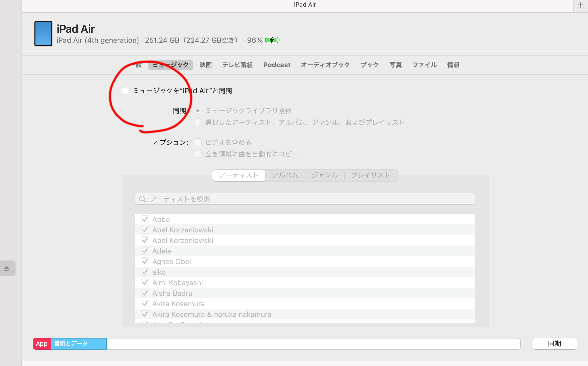
Task: Click the plus icon at top right
Action: tap(580, 5)
